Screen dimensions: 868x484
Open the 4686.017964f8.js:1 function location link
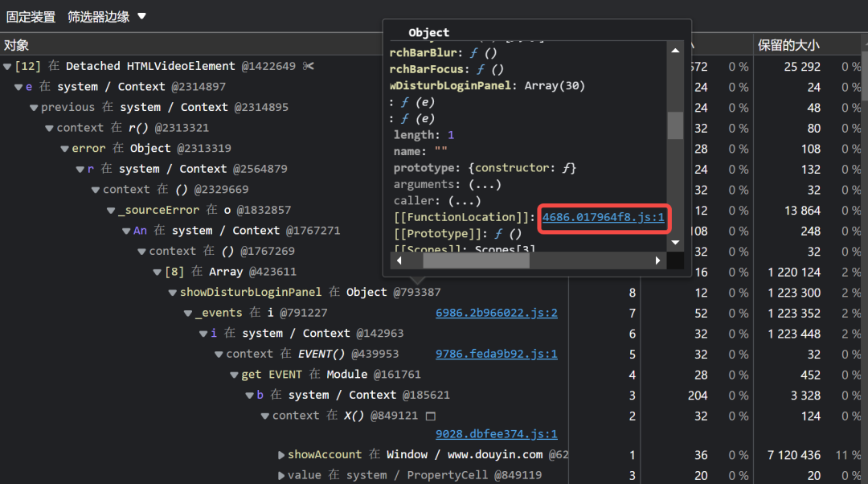pyautogui.click(x=604, y=217)
